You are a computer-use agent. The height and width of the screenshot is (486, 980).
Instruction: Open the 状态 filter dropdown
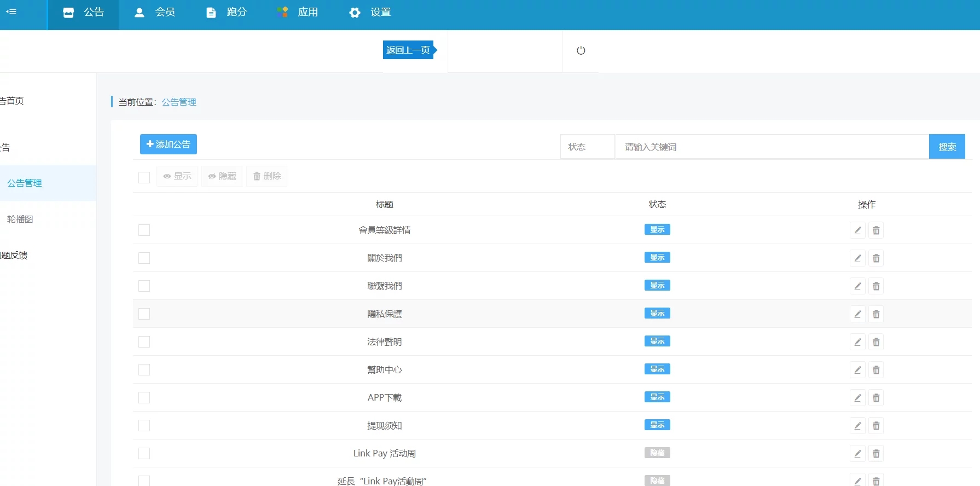click(587, 147)
